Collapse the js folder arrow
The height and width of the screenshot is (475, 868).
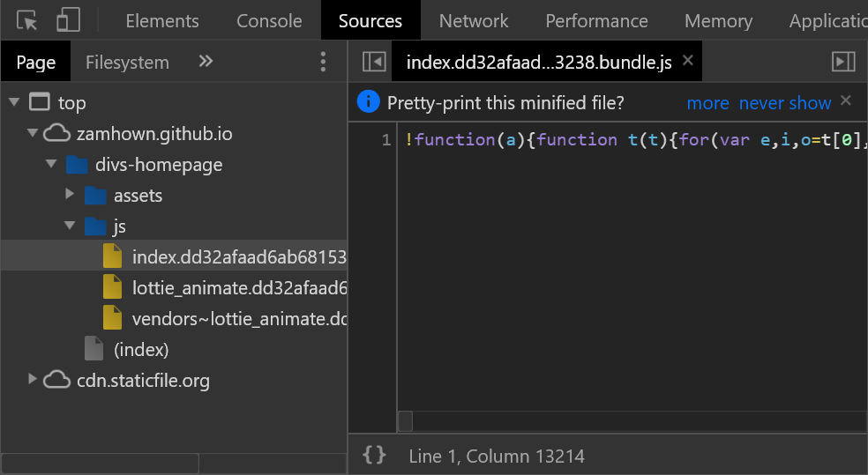tap(70, 226)
